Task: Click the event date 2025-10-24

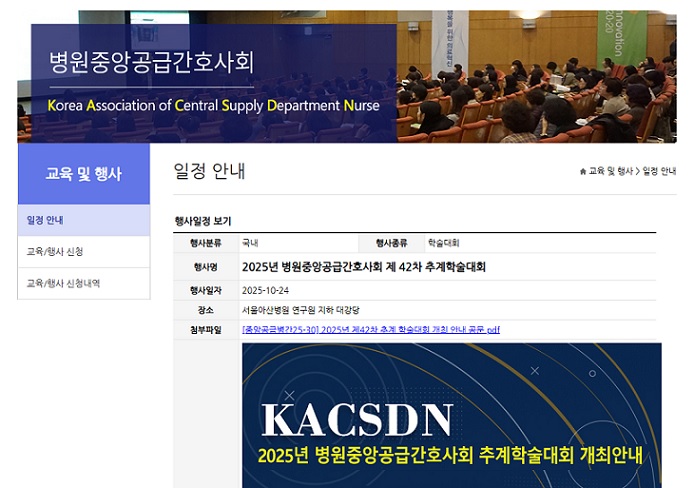Action: click(x=266, y=290)
